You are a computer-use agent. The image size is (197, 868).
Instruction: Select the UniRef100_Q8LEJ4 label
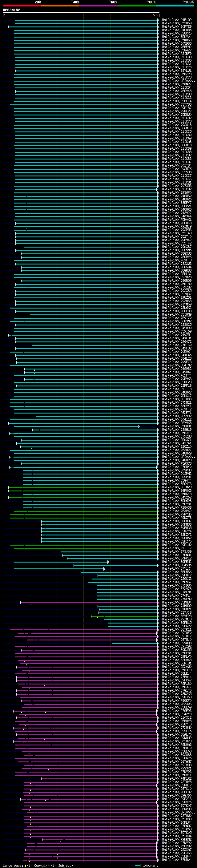[x=177, y=674]
